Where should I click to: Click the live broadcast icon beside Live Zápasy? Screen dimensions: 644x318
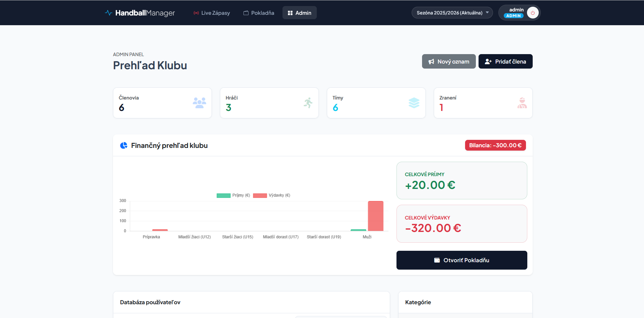pyautogui.click(x=196, y=13)
